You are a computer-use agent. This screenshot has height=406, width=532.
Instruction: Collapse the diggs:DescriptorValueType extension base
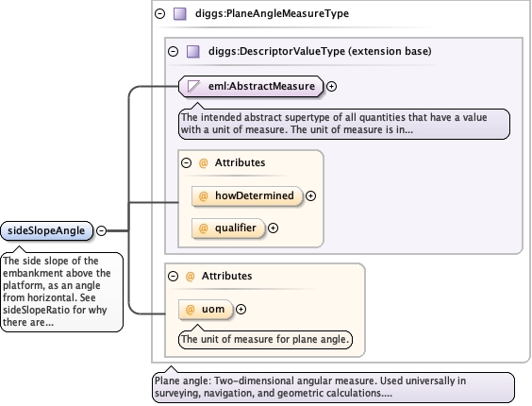click(x=173, y=51)
